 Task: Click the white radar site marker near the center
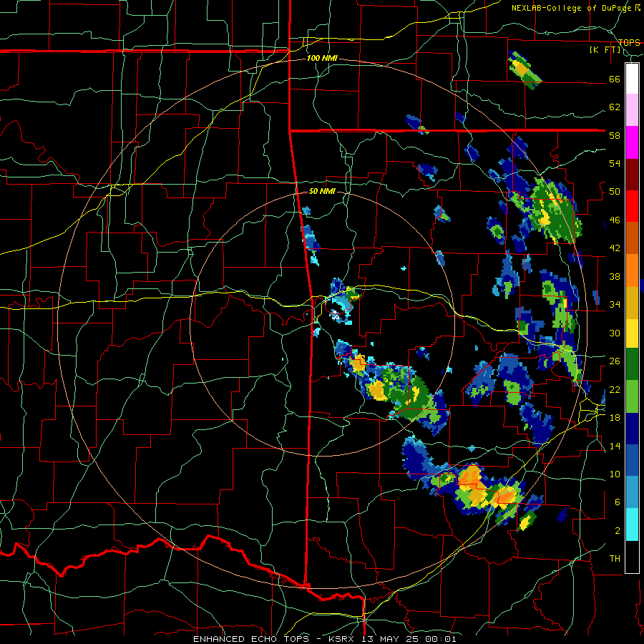pos(335,315)
